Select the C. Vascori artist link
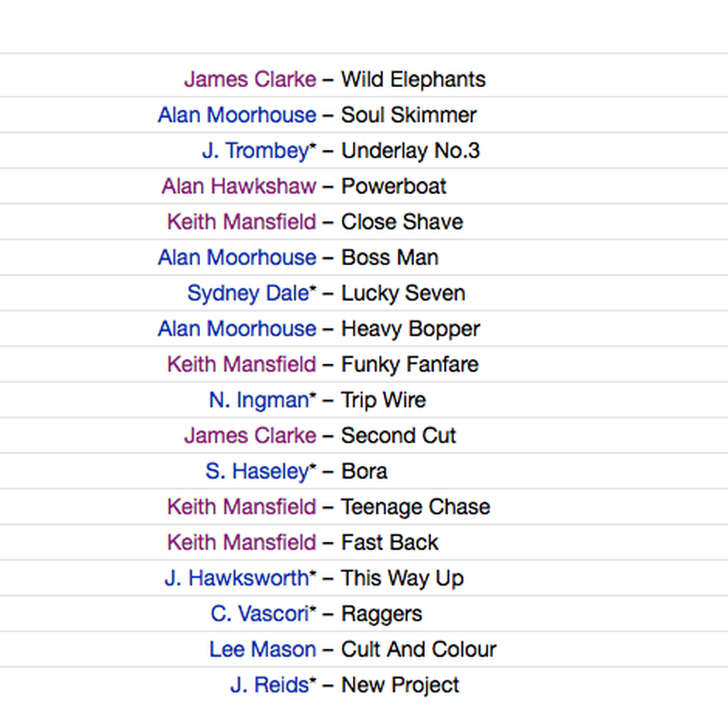The height and width of the screenshot is (728, 728). point(260,614)
